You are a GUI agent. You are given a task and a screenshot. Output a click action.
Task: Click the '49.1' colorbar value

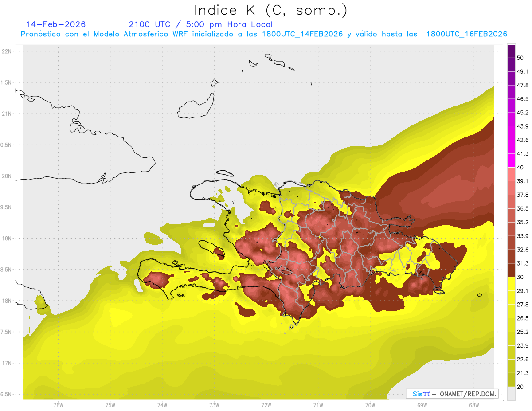(x=523, y=71)
